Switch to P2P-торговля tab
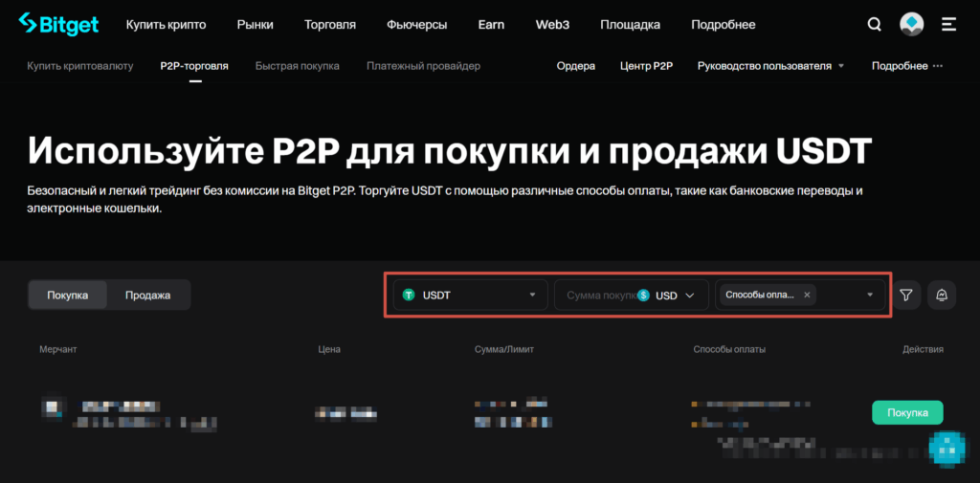 click(x=194, y=66)
